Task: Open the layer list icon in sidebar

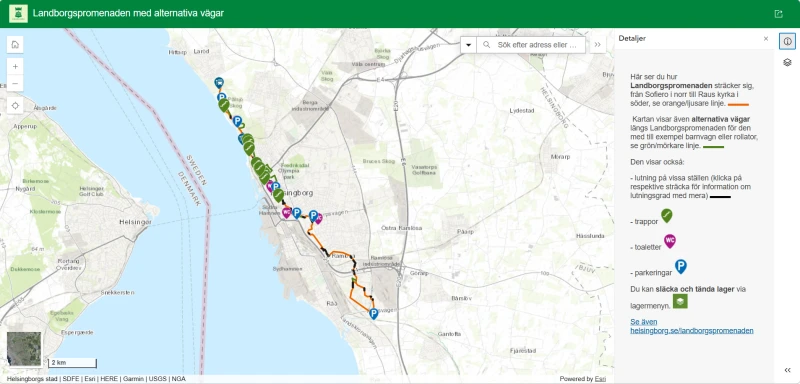Action: tap(787, 62)
